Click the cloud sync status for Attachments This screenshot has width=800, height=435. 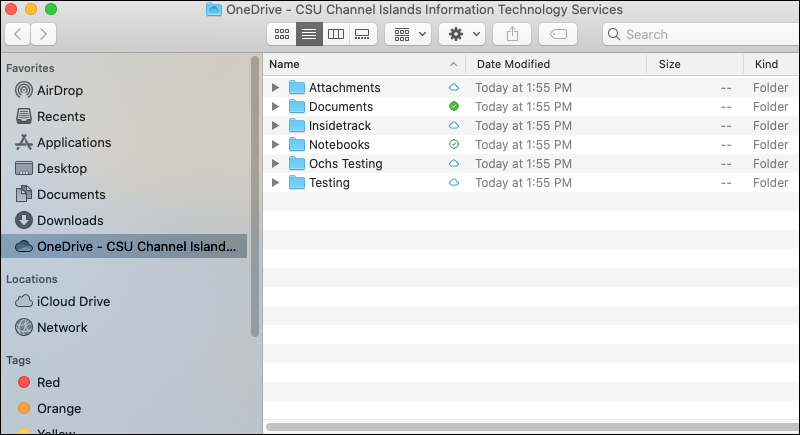point(454,88)
